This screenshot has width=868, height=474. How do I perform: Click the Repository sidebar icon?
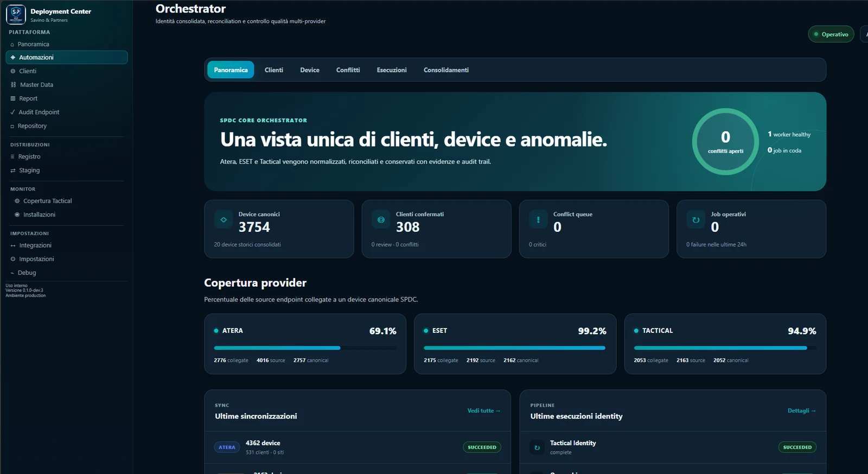pos(12,126)
